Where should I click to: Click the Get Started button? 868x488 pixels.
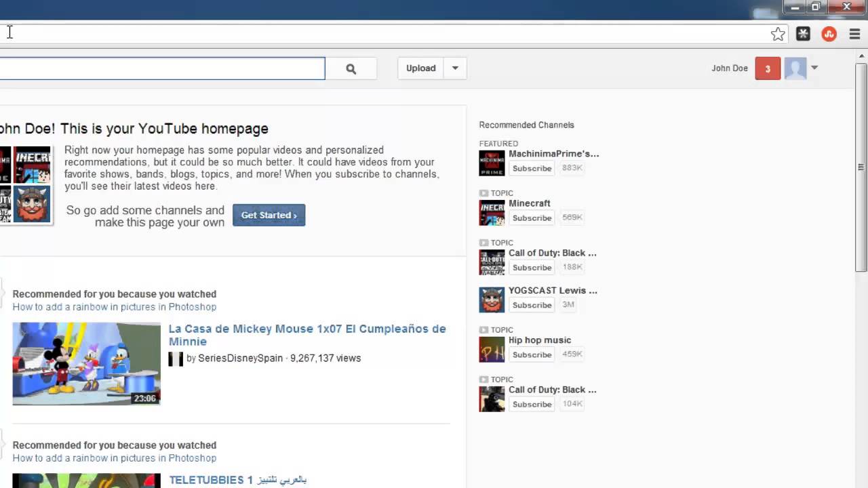tap(269, 215)
